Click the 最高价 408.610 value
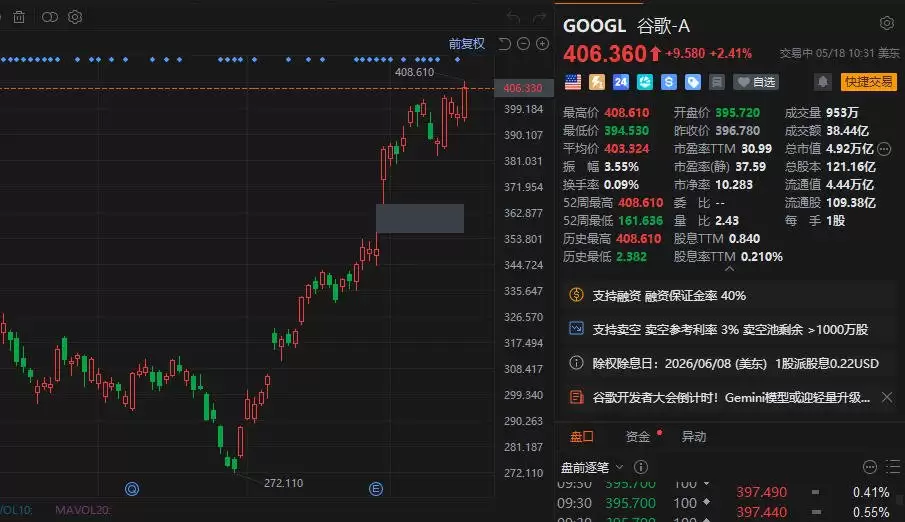This screenshot has height=522, width=905. [x=627, y=113]
